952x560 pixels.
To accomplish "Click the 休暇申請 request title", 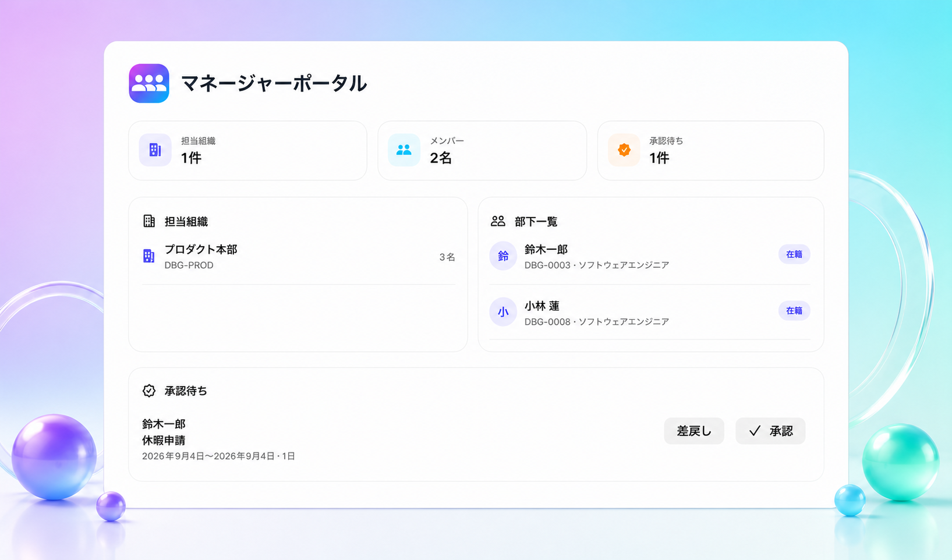I will [164, 440].
